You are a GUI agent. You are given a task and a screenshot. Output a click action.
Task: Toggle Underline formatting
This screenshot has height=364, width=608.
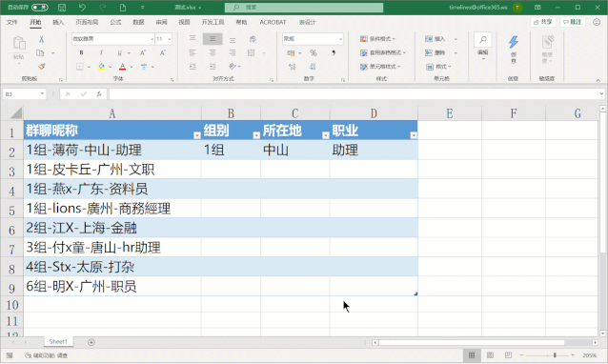point(119,52)
